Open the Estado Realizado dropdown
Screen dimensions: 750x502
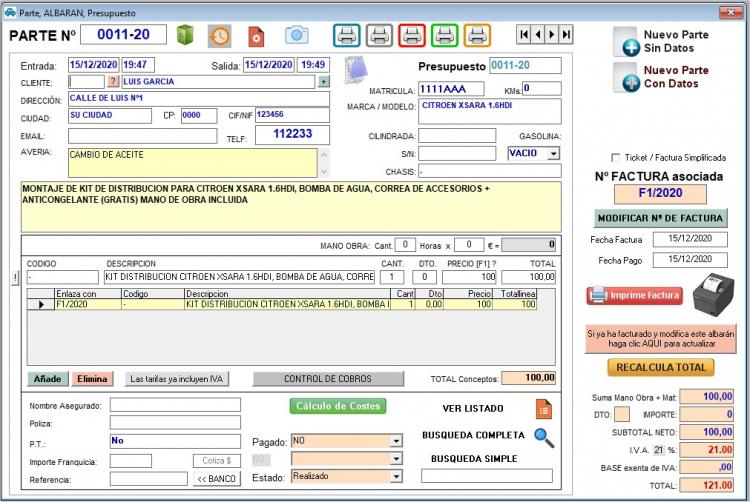(x=396, y=477)
